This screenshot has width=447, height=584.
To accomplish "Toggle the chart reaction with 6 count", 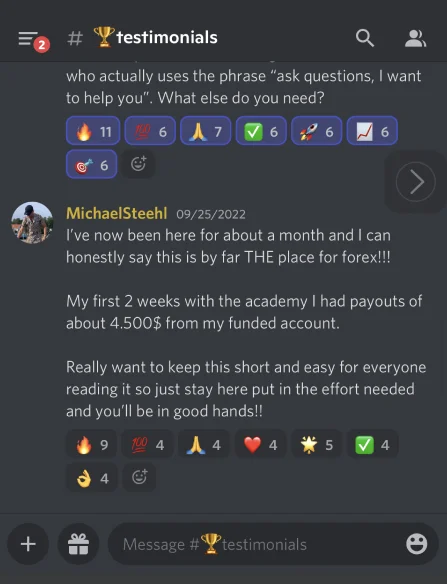I will pos(372,131).
